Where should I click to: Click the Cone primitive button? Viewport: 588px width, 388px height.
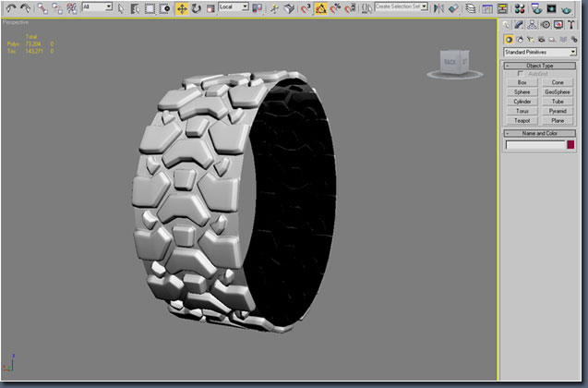point(558,82)
